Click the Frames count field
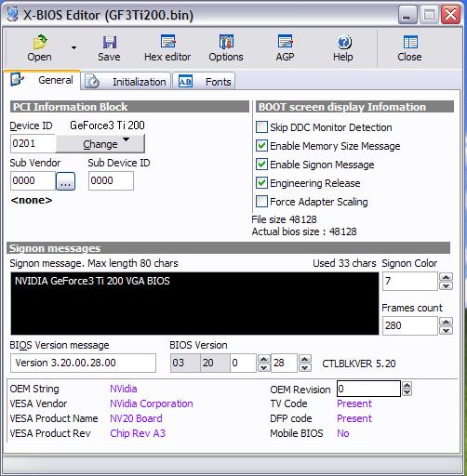The image size is (467, 476). pos(410,325)
